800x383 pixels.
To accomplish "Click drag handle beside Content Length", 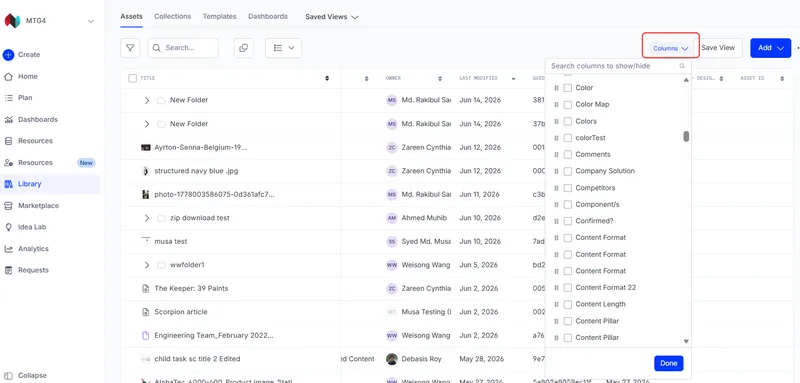I will (556, 304).
